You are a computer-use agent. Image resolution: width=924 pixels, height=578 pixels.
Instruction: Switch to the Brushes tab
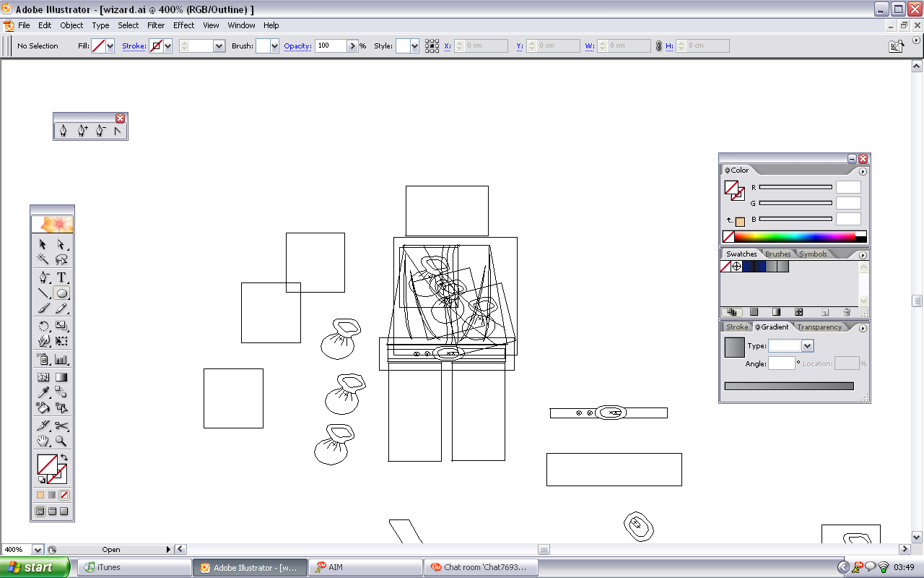pos(777,254)
